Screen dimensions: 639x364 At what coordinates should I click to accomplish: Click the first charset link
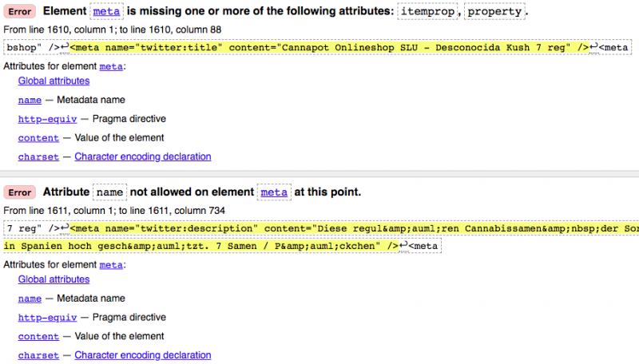(38, 156)
